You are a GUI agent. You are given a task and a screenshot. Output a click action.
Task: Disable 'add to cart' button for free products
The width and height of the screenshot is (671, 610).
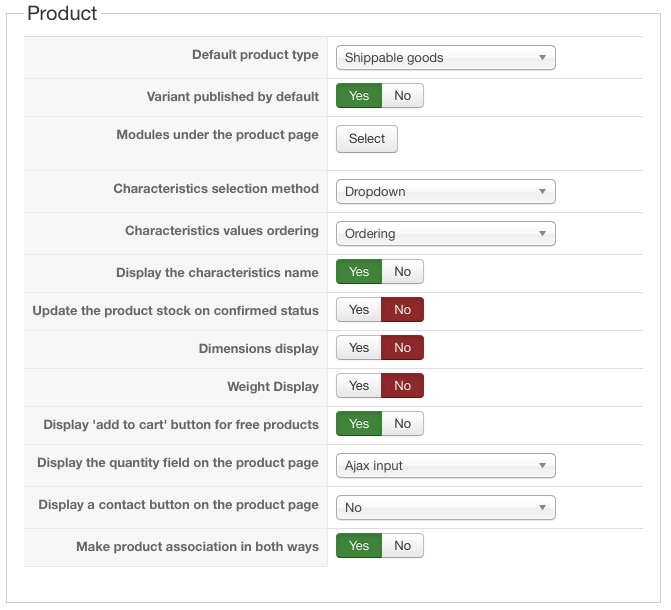[x=402, y=424]
